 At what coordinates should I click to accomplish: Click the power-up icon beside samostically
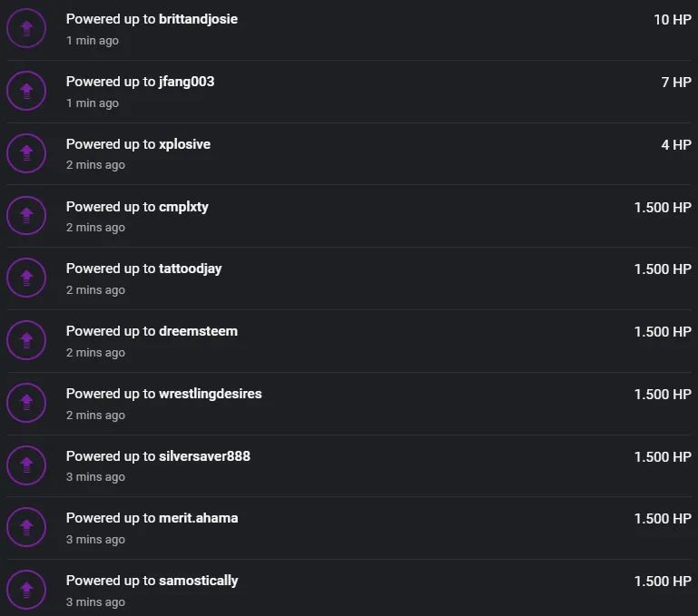tap(26, 590)
